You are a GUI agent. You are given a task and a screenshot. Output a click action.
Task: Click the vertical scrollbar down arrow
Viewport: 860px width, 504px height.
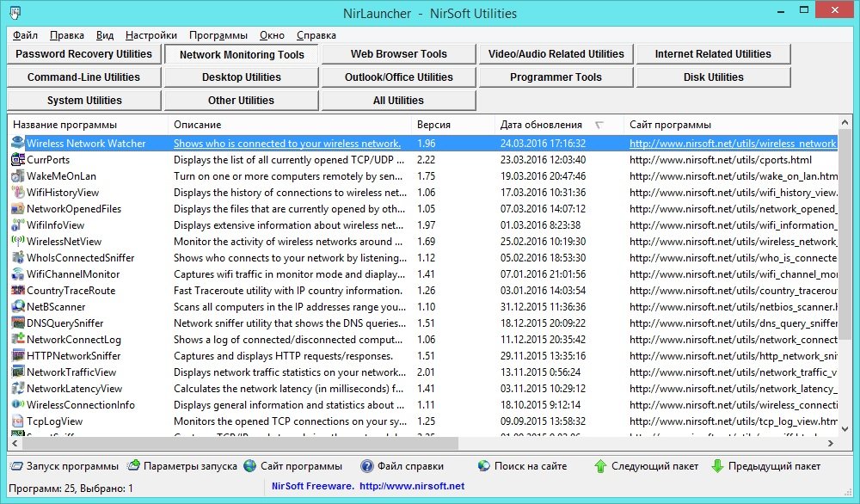coord(845,427)
